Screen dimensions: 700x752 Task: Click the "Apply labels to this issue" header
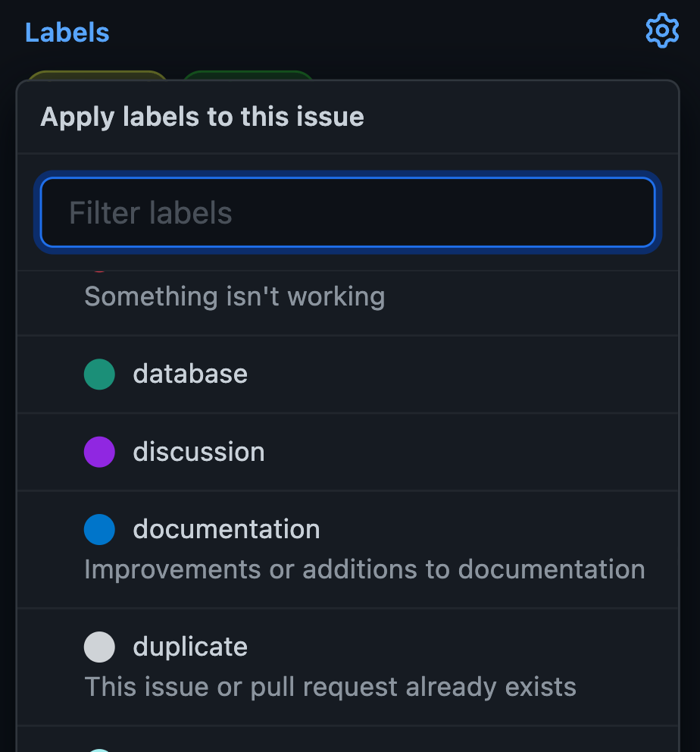point(202,117)
